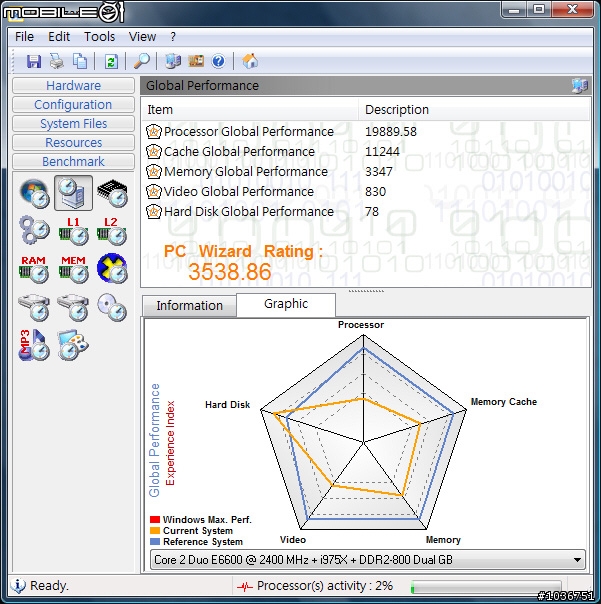Open the gears benchmark icon
The width and height of the screenshot is (601, 604).
[x=35, y=230]
